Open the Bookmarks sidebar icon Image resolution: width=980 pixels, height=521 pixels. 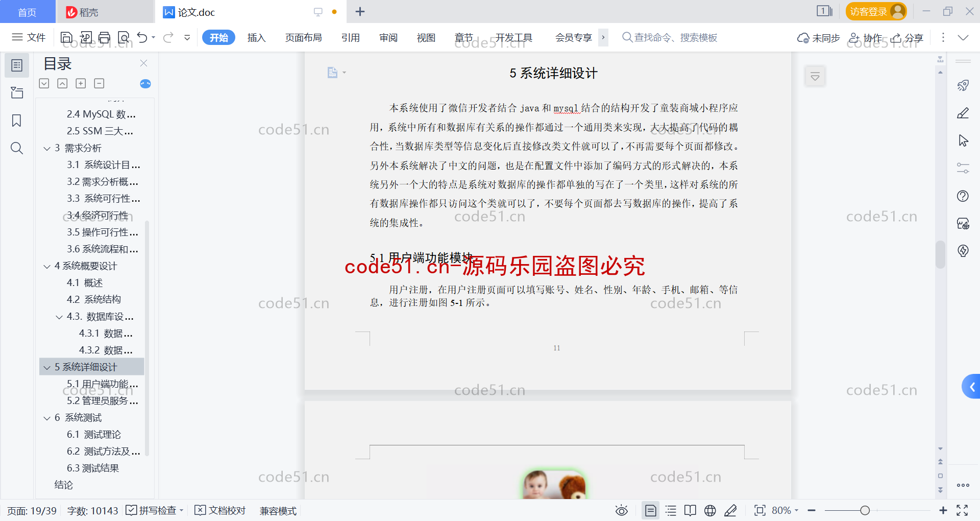[17, 121]
